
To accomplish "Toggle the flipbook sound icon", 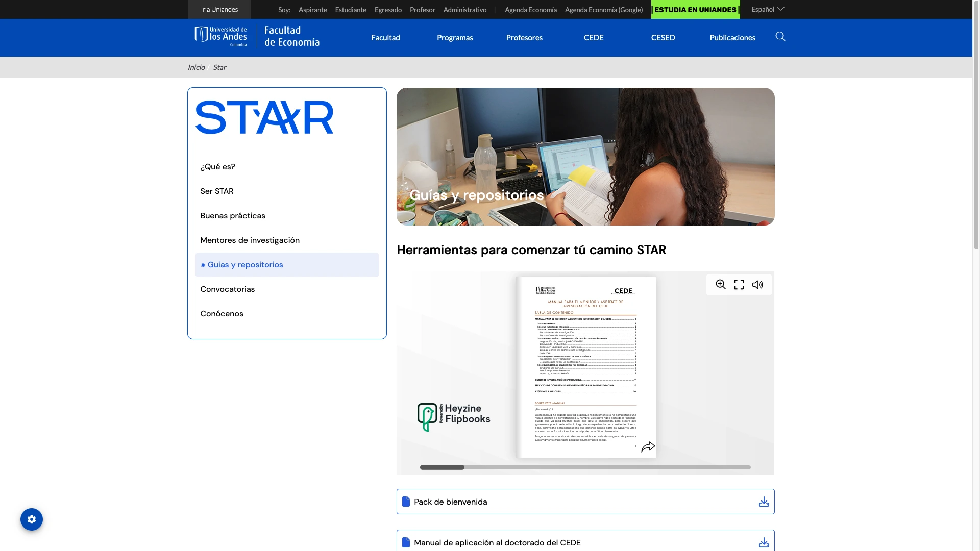I will (757, 285).
